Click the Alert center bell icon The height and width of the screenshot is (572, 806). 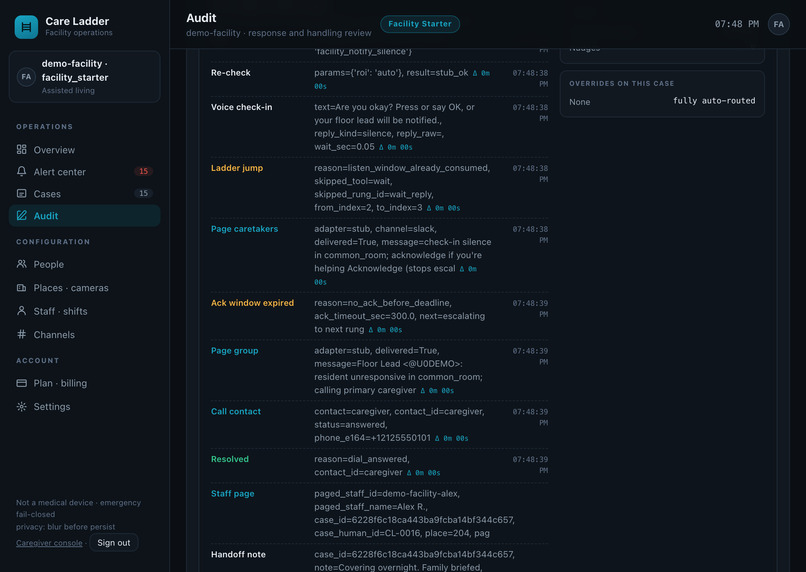coord(22,172)
